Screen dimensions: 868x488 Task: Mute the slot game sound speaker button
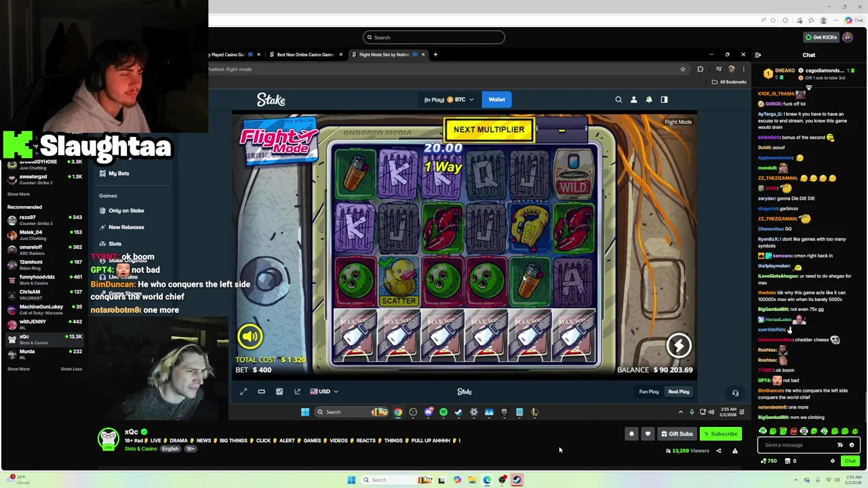[x=250, y=336]
